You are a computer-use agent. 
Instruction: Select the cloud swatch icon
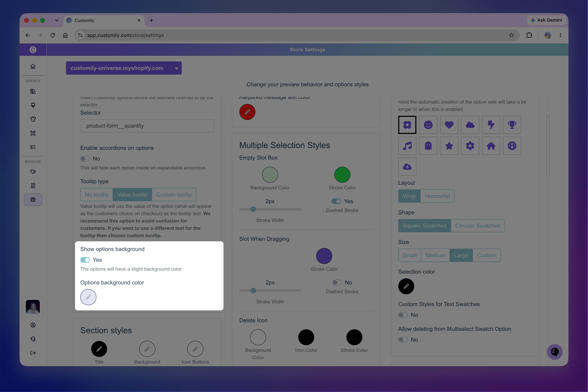[470, 125]
